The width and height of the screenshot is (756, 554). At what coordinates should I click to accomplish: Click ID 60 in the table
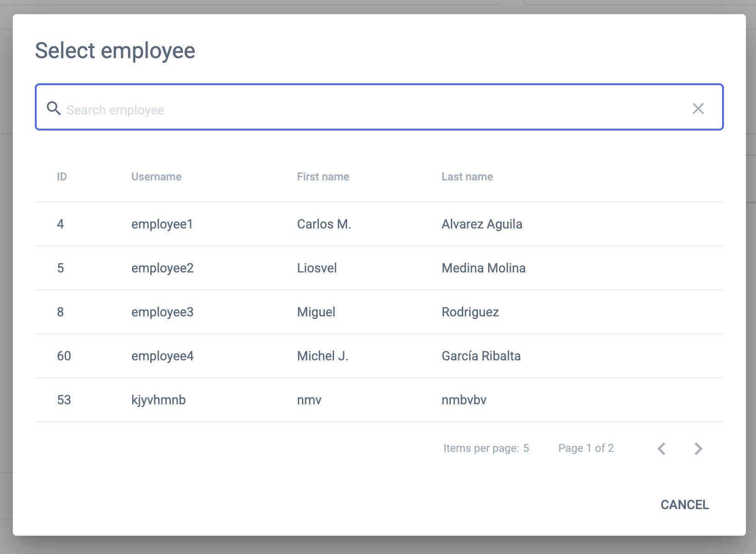click(x=64, y=356)
